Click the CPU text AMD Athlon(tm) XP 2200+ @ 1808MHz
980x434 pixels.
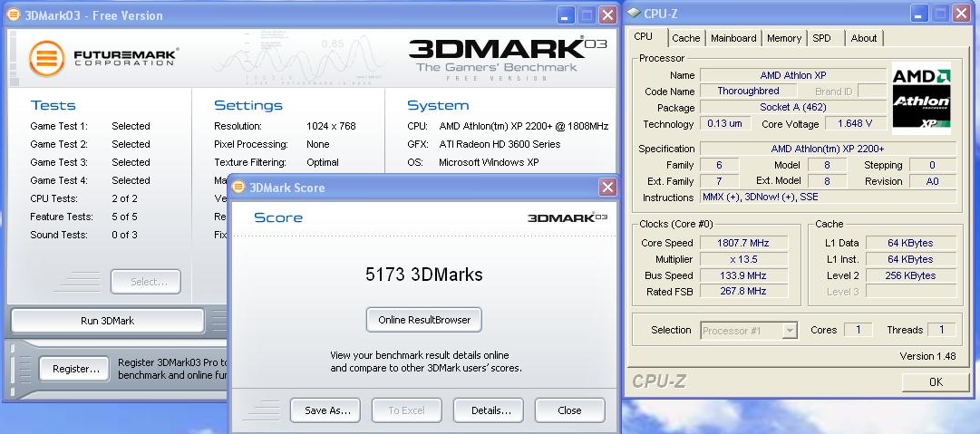523,126
